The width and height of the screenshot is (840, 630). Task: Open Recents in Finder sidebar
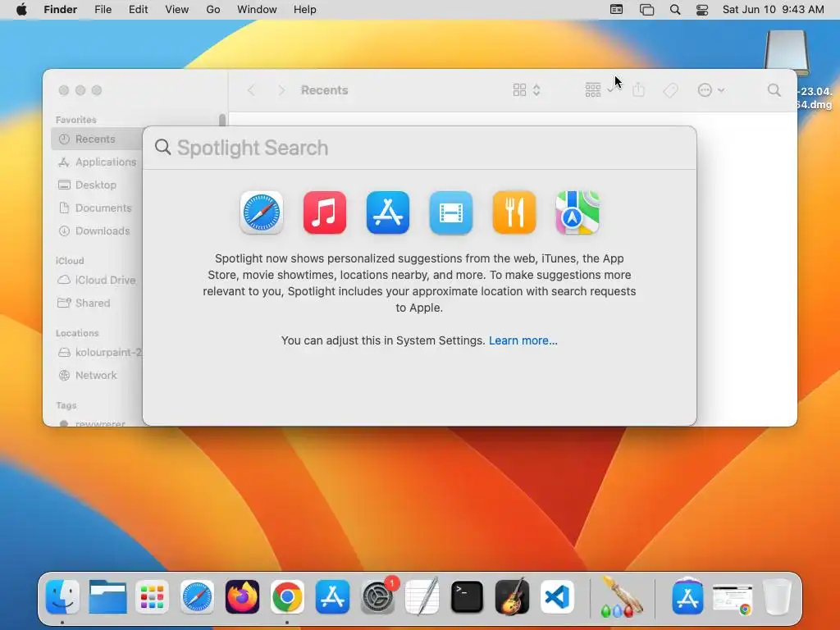[97, 139]
